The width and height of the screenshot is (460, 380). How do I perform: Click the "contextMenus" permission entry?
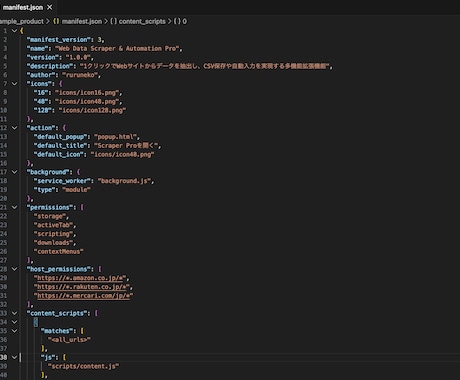pos(59,252)
